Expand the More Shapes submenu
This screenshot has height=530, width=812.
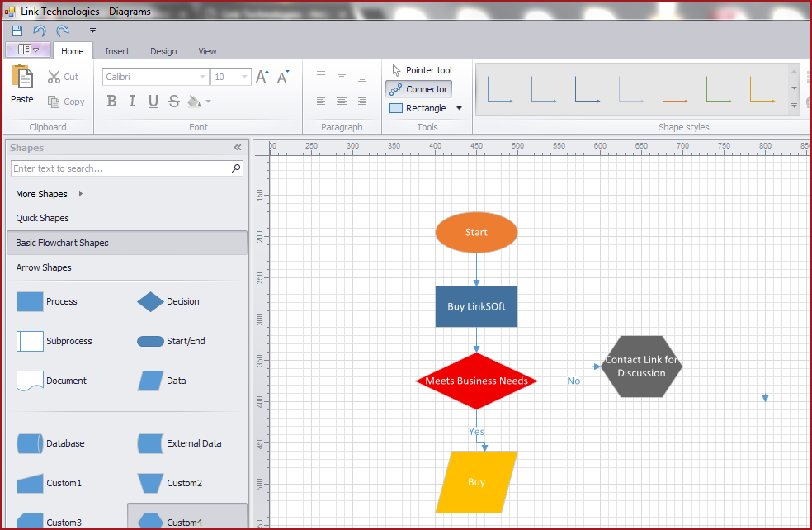[50, 194]
